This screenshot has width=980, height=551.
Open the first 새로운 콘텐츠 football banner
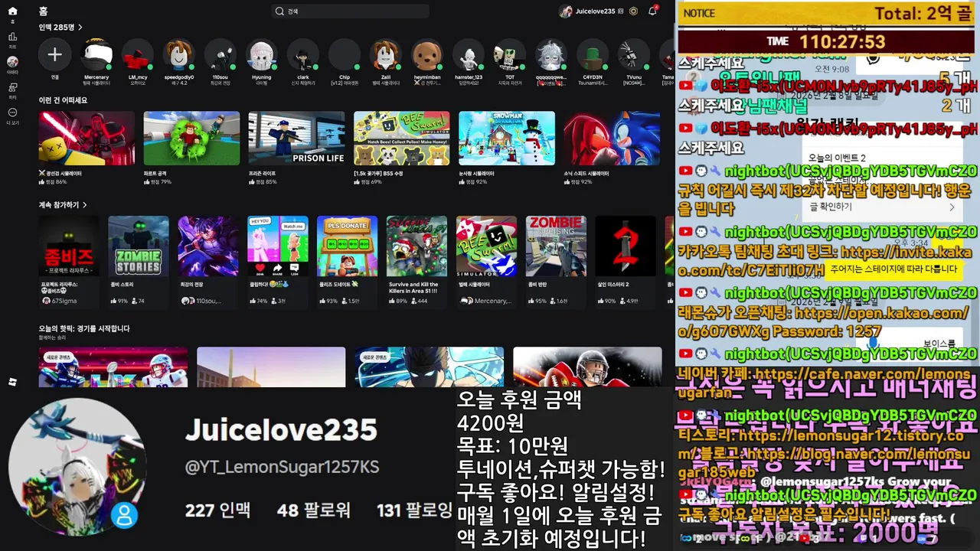113,367
